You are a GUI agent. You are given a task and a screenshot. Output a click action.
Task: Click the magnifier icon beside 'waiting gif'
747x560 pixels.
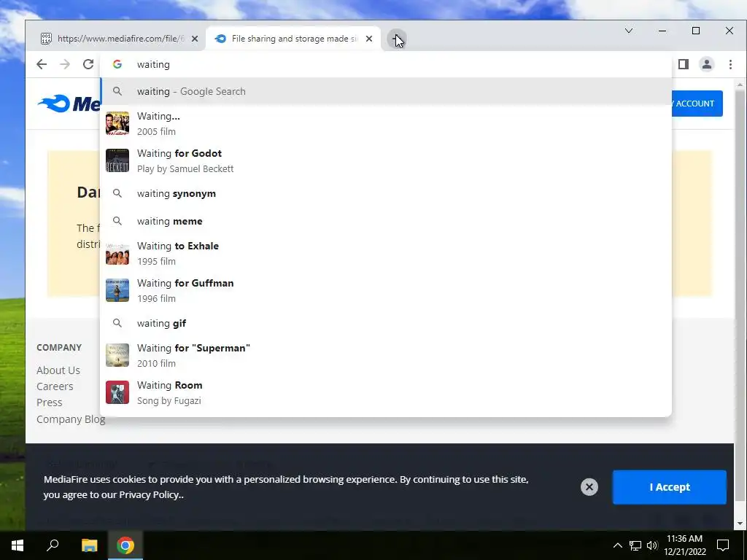[x=117, y=323]
